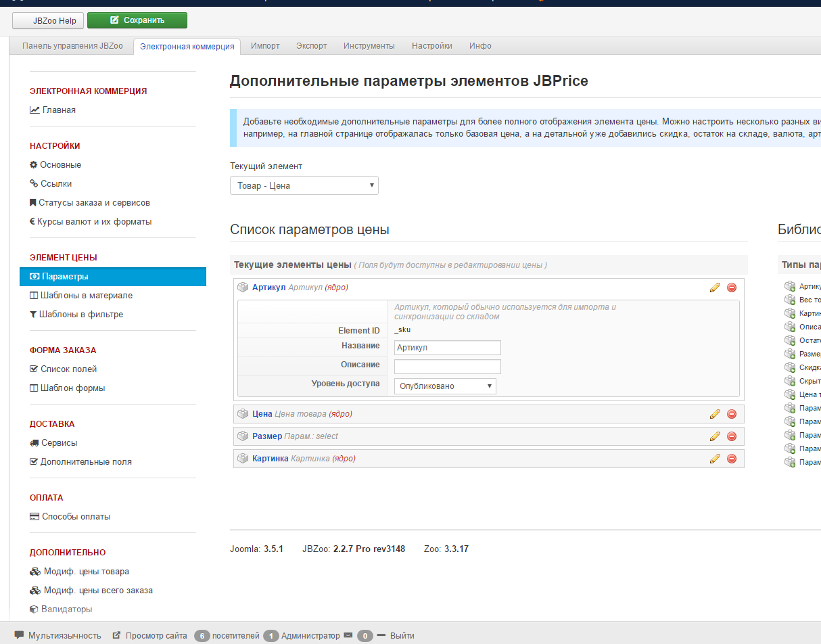Open the Уровень доступа dropdown

point(445,386)
